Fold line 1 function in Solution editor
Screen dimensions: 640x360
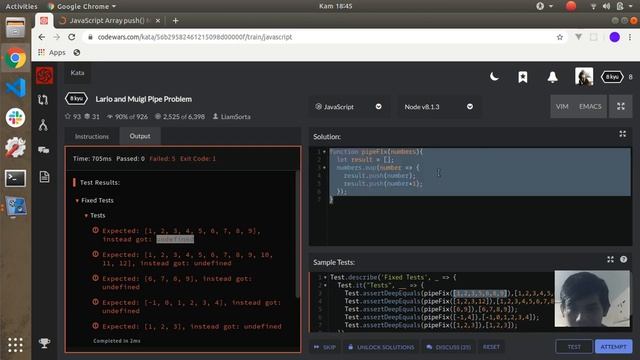pos(324,152)
